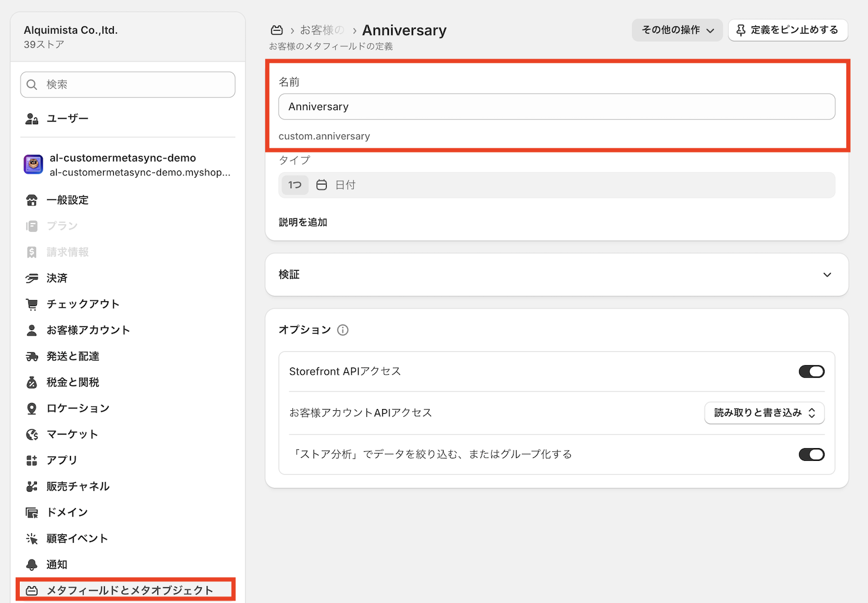Screen dimensions: 868x603
Task: Click the お客様アカウントAPIアクセス label
Action: click(360, 413)
